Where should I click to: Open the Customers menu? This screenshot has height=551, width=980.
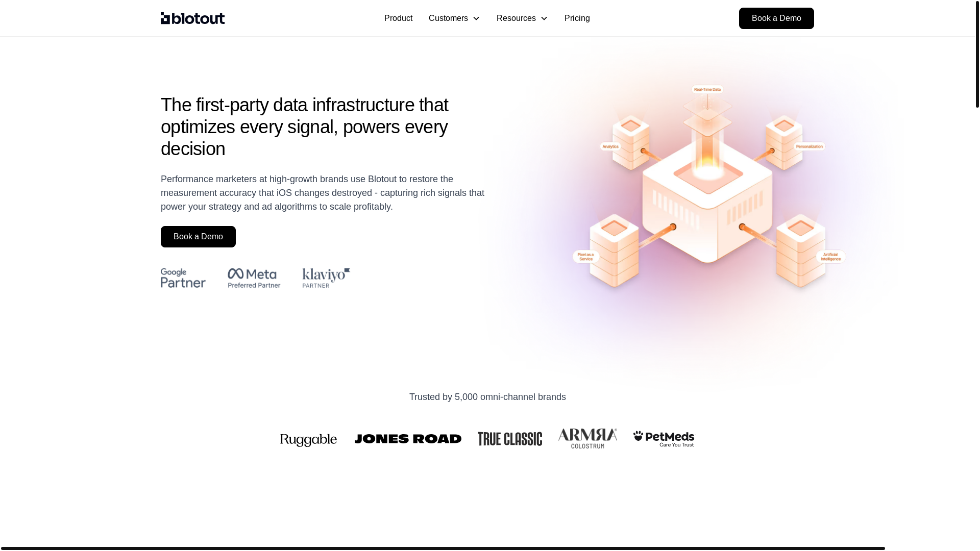(448, 18)
